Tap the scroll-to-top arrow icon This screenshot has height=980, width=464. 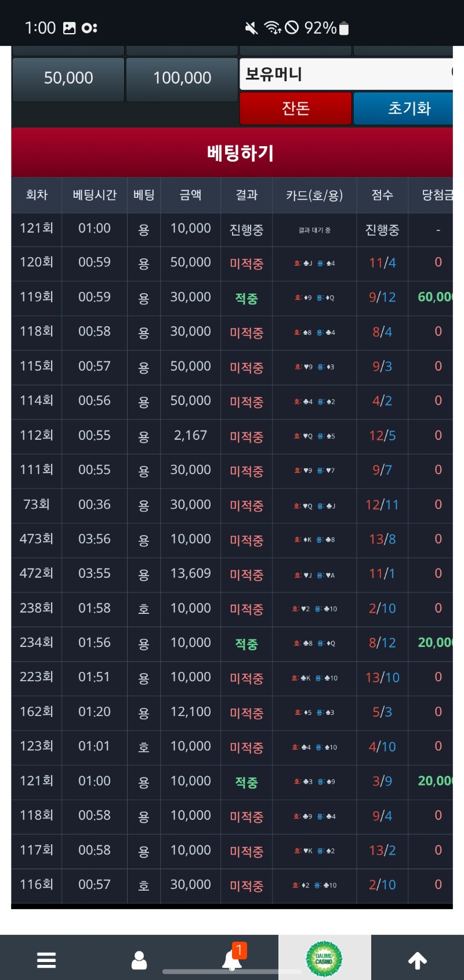[418, 961]
